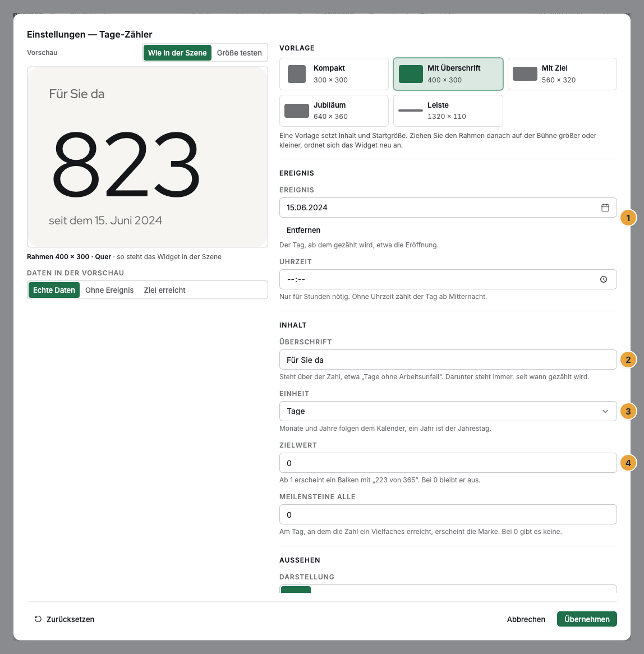
Task: Preview the Ohne Ereignis state
Action: tap(109, 290)
